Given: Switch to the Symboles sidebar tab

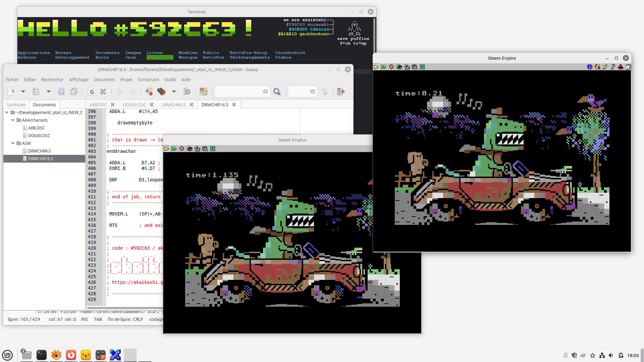Looking at the screenshot, I should [x=16, y=105].
